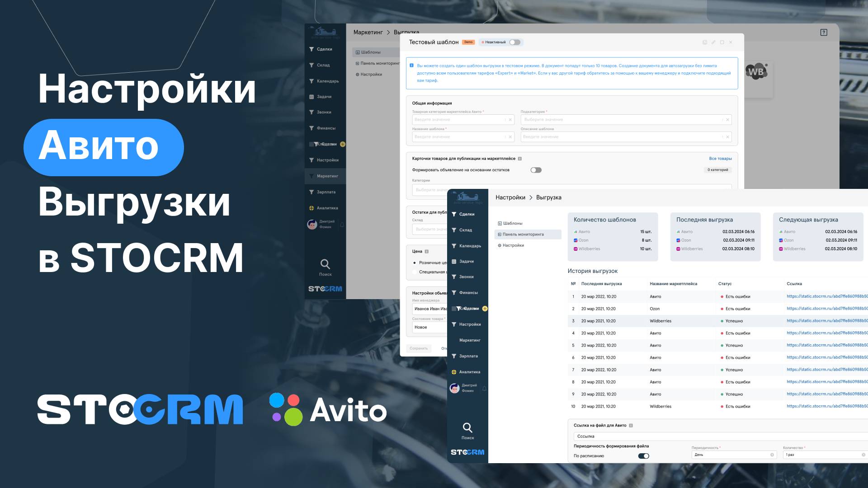Select Настройки submenu in the back Маркетинг window
Image resolution: width=868 pixels, height=488 pixels.
[368, 75]
